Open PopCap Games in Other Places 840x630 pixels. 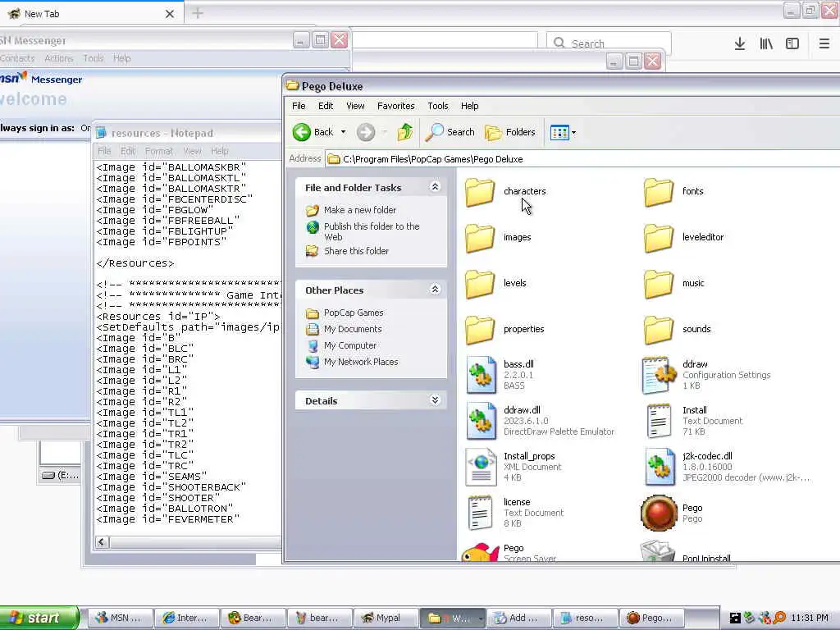(353, 313)
